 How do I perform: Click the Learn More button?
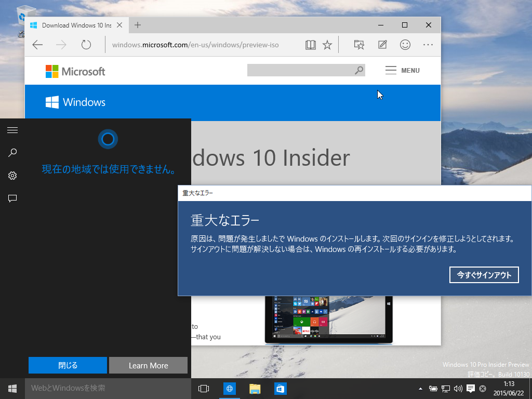point(148,365)
